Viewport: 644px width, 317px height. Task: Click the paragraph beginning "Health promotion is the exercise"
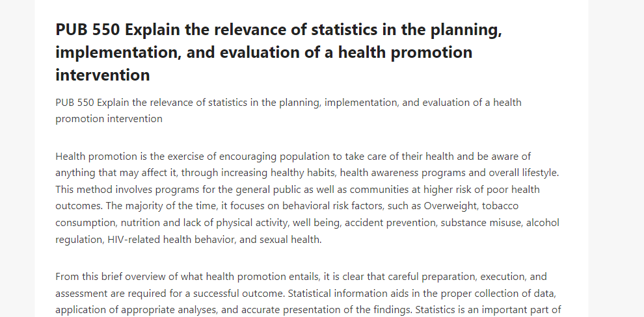[307, 197]
